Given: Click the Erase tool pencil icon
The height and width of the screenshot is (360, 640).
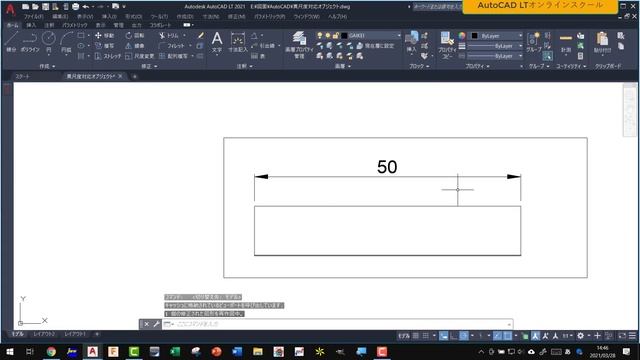Looking at the screenshot, I should (200, 36).
